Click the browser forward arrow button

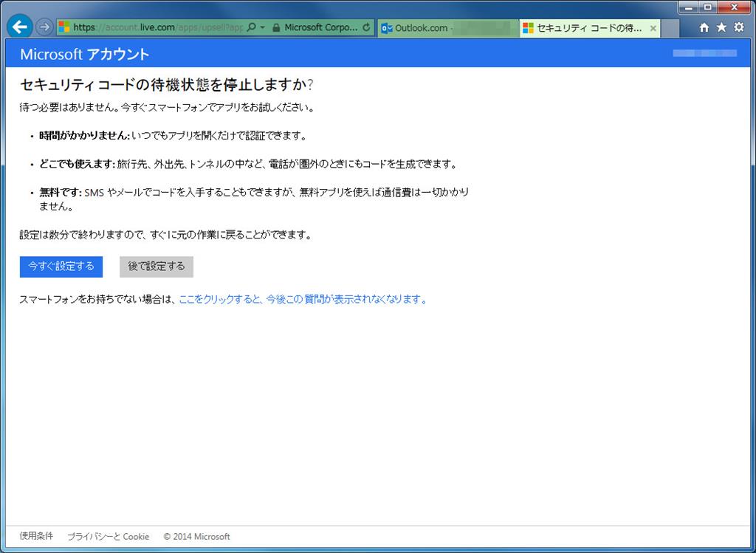coord(44,27)
